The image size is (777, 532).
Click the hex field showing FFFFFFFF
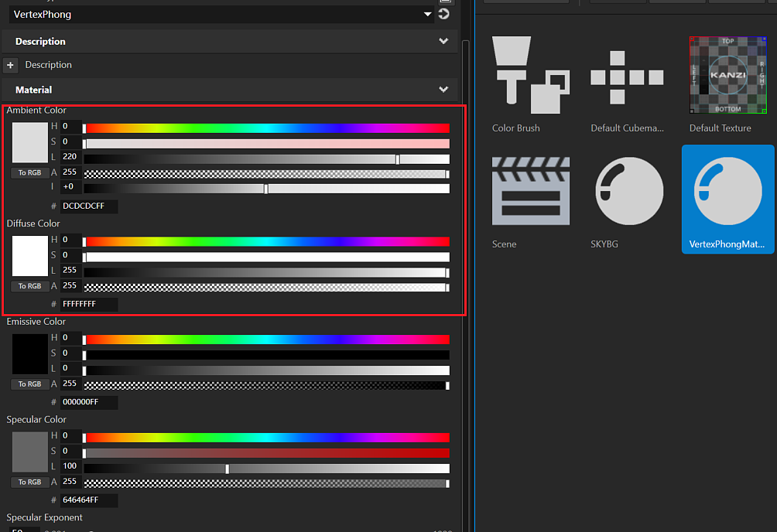tap(89, 304)
